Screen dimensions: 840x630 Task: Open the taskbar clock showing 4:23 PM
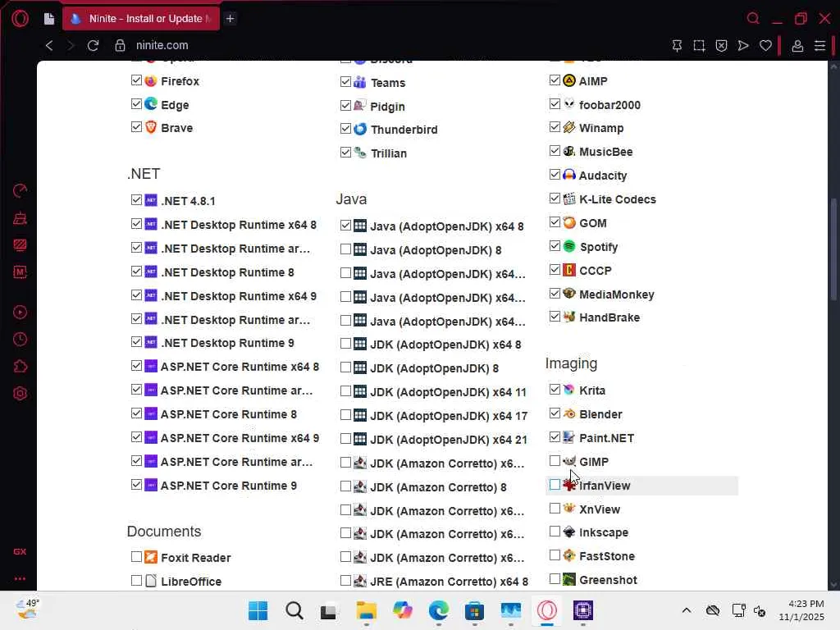pos(801,610)
